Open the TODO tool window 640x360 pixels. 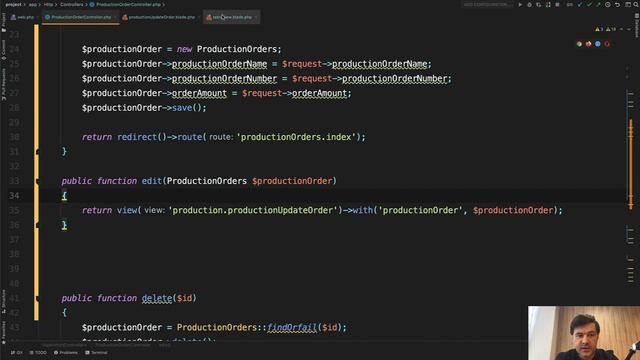(x=38, y=352)
